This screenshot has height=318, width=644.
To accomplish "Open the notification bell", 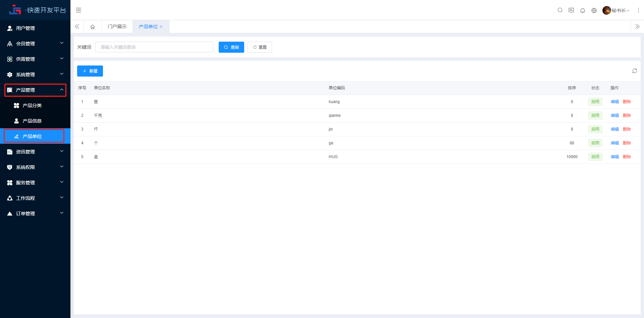I will point(583,10).
